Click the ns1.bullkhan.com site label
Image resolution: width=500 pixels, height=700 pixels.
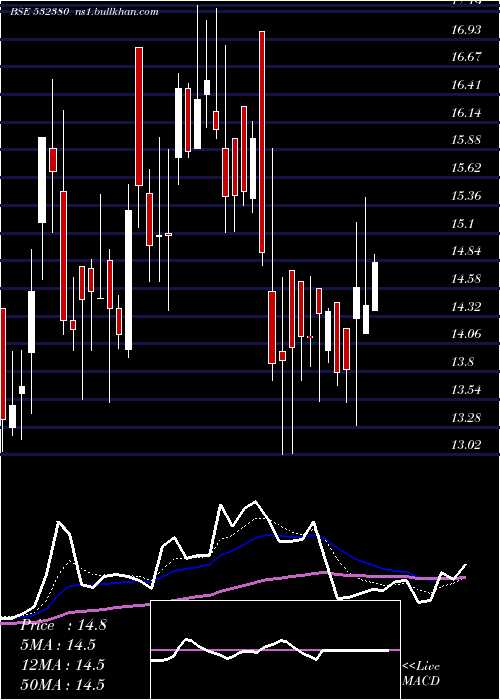click(x=116, y=12)
